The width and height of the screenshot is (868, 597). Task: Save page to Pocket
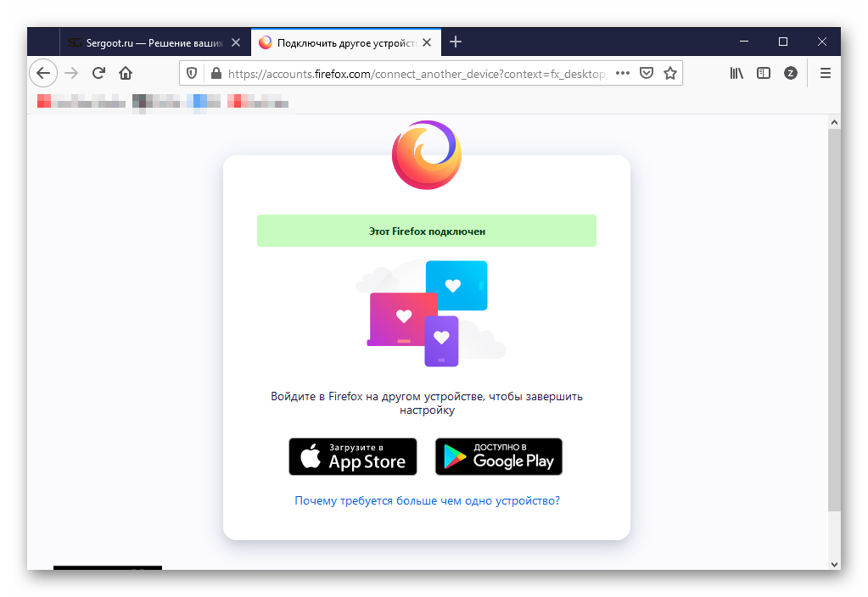pos(647,74)
